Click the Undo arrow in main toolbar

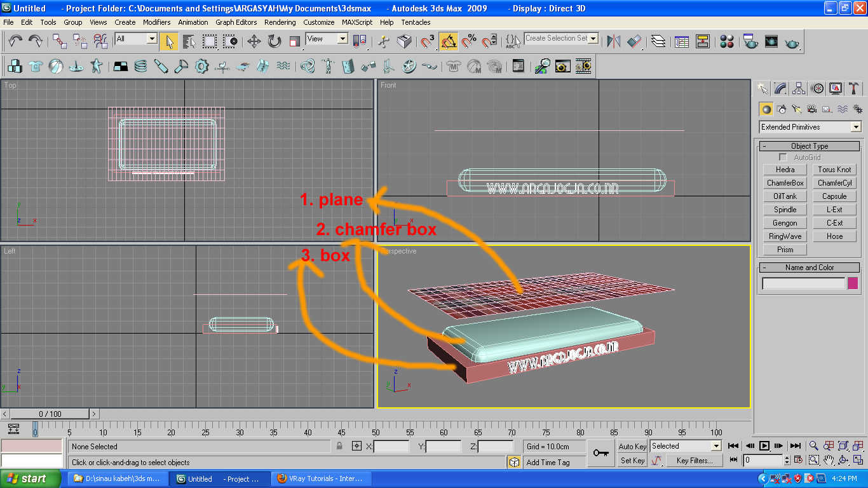click(15, 41)
